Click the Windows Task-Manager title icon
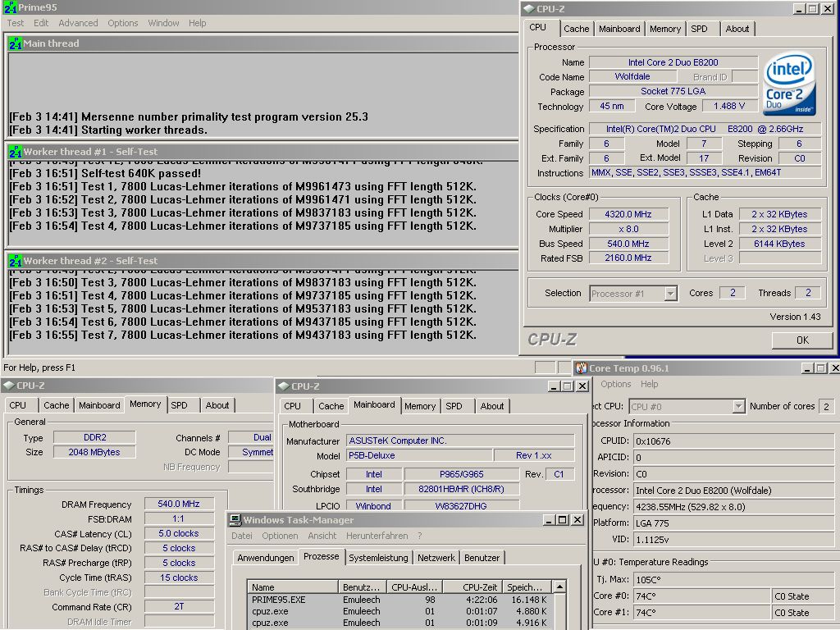The height and width of the screenshot is (630, 840). point(235,519)
